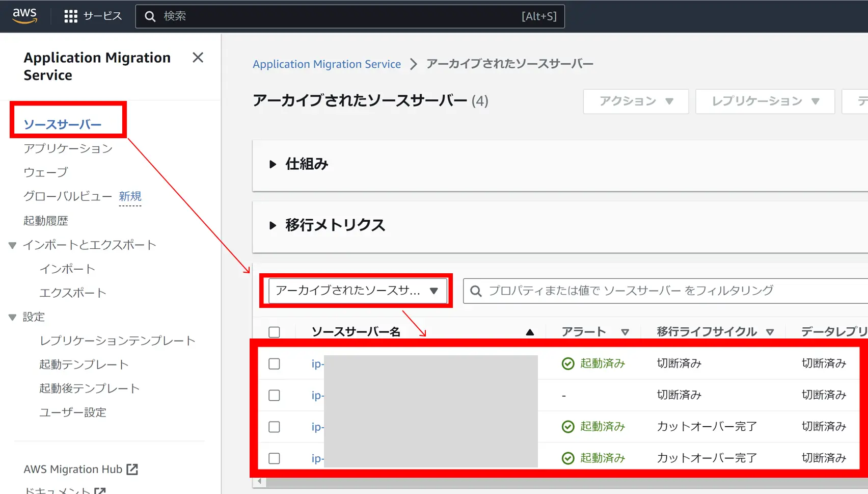Expand the 移行メトリクス section
Image resolution: width=868 pixels, height=494 pixels.
tap(273, 225)
